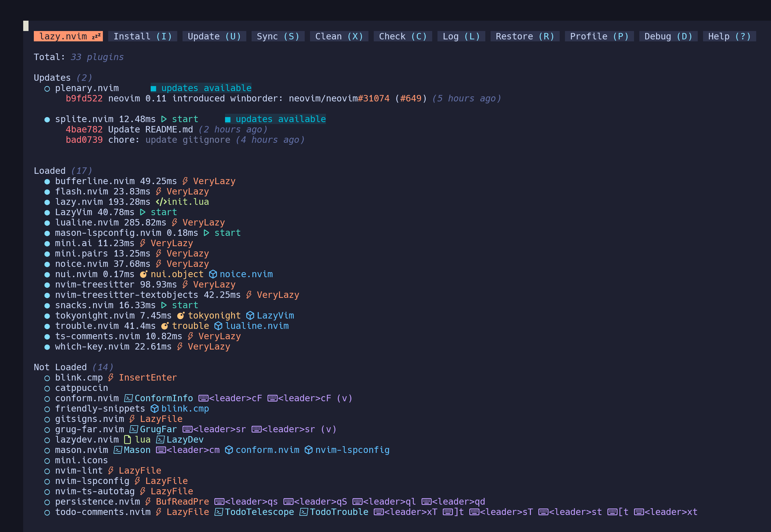
Task: Select Restore (R) action
Action: [525, 36]
